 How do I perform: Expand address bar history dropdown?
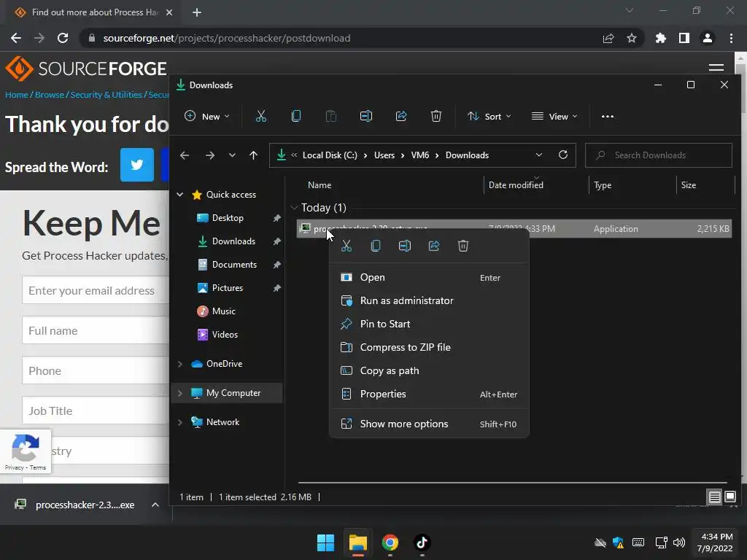point(539,155)
